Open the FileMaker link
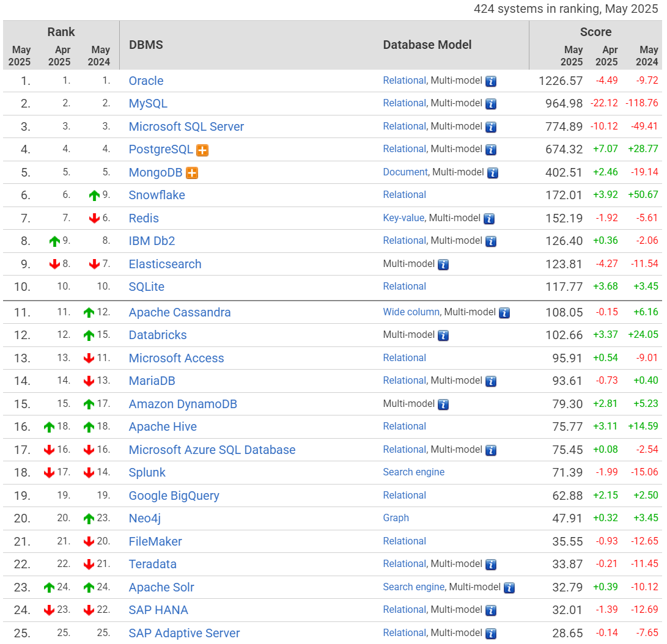Screen dimensions: 667x644 click(155, 541)
